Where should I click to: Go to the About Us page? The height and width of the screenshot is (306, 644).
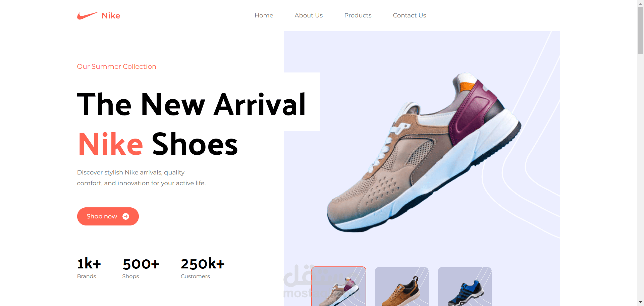click(309, 15)
